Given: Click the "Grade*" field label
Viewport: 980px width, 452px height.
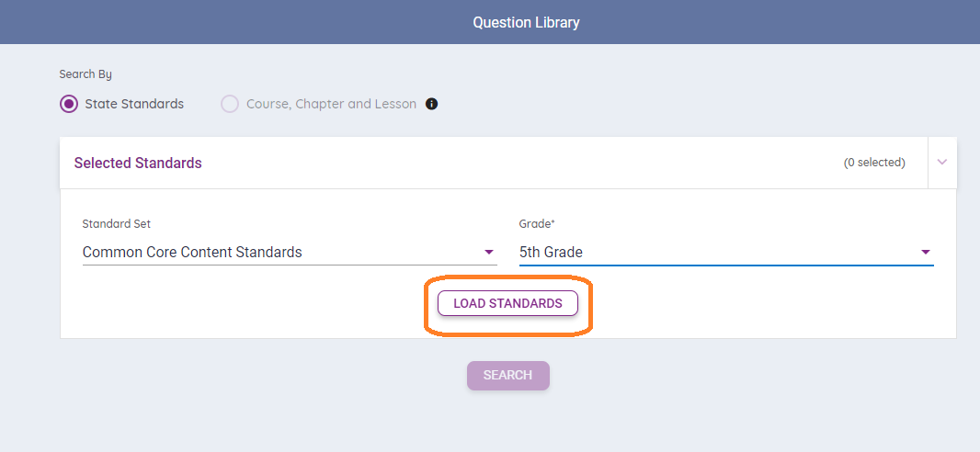Looking at the screenshot, I should tap(535, 223).
